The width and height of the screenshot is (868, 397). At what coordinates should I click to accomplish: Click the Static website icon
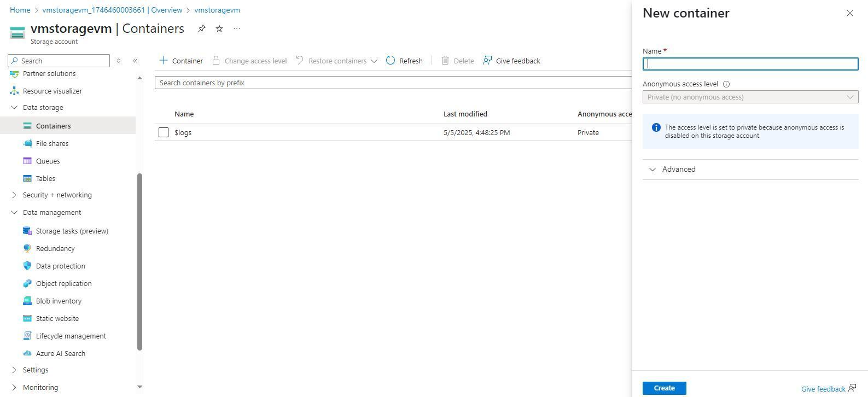click(x=27, y=318)
